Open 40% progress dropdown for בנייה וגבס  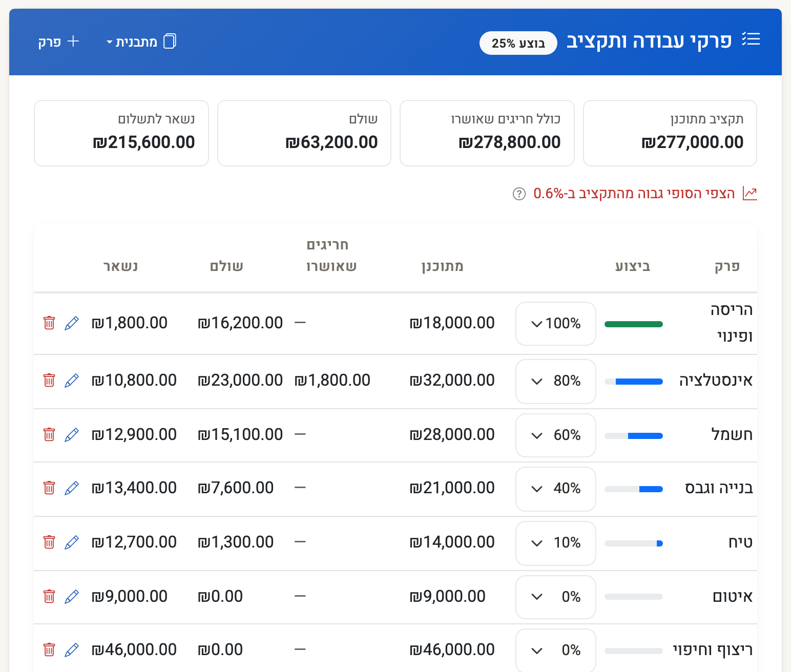(x=556, y=489)
